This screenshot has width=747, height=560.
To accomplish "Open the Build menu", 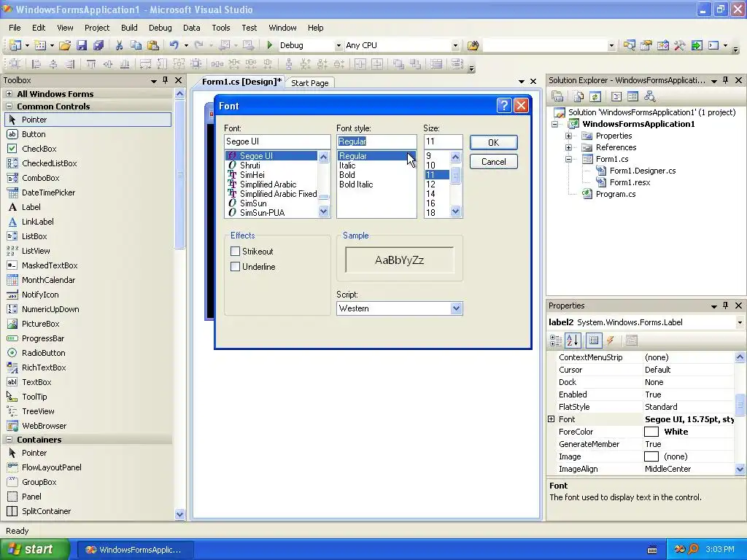I will (129, 28).
